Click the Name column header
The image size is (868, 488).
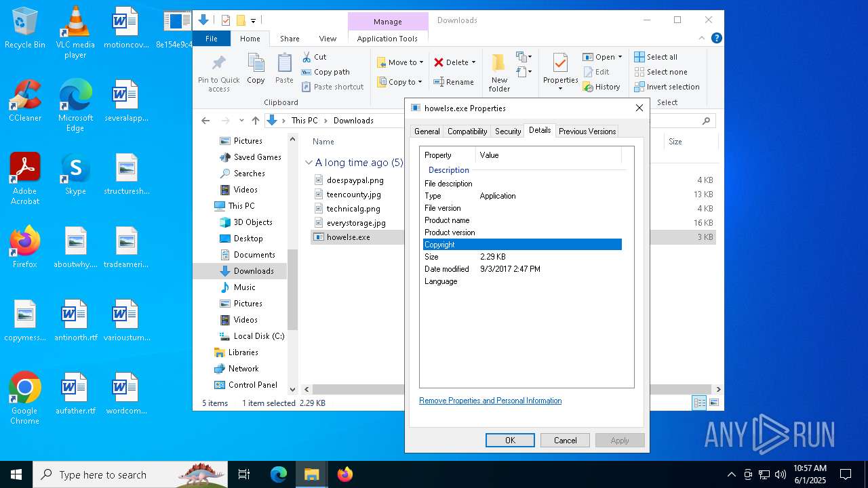323,142
